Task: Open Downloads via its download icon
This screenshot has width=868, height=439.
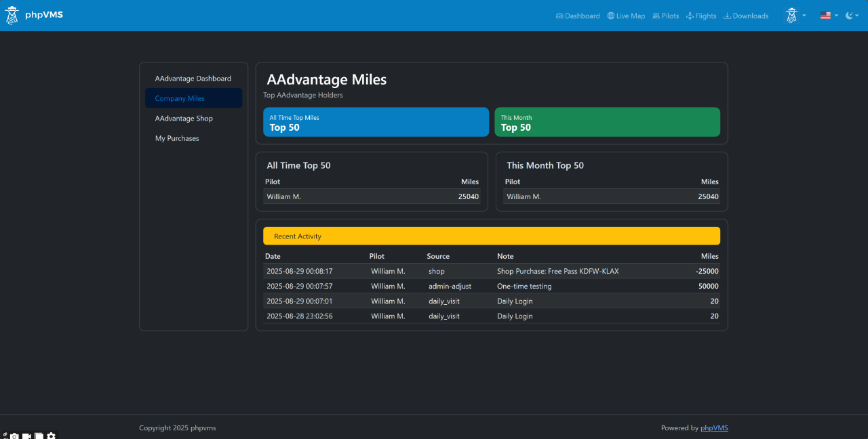Action: 727,16
